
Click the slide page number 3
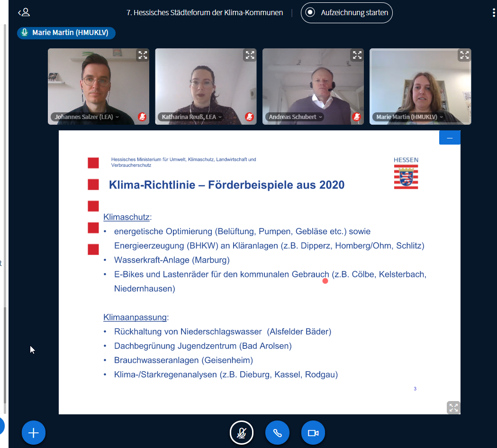415,389
